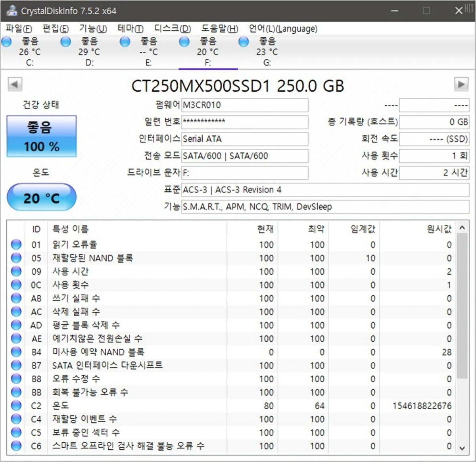Click status icon for attribute B8
Viewport: 476px width, 462px height.
coord(16,379)
